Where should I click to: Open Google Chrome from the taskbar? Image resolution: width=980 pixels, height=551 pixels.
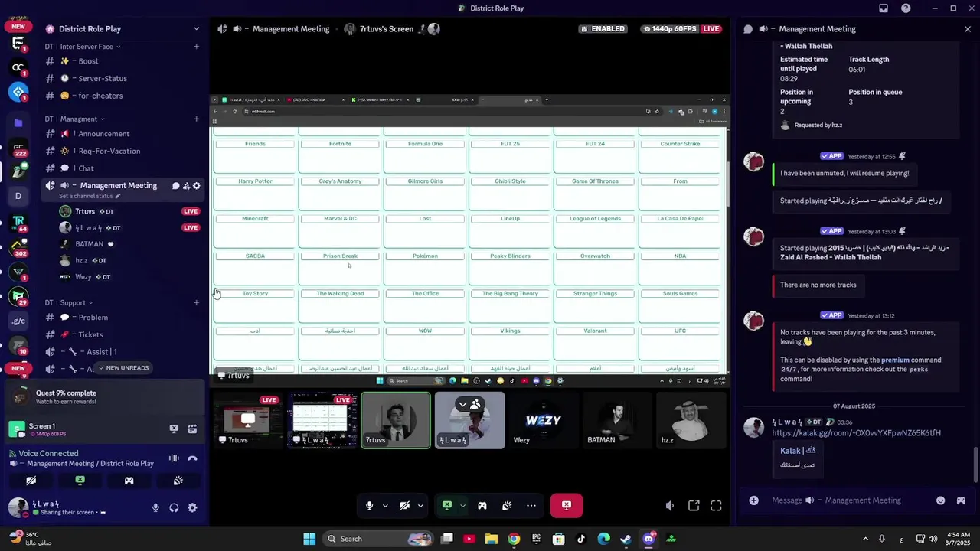514,539
